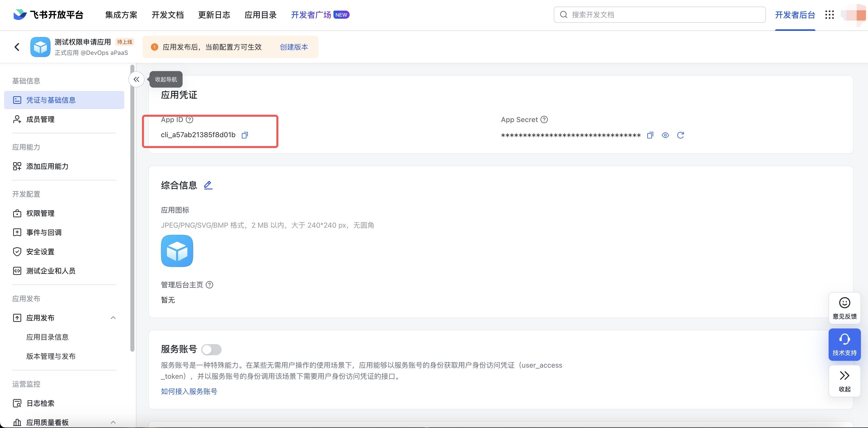Open 版本管理与发布 sub-item

coord(51,356)
